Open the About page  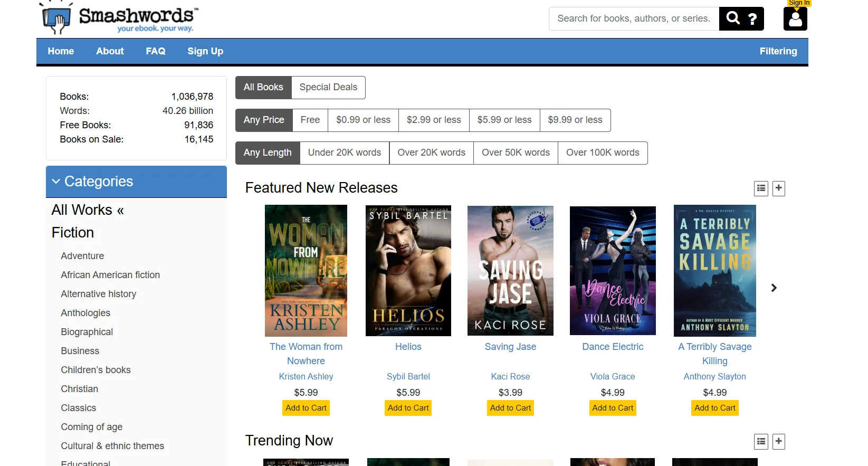[x=110, y=51]
